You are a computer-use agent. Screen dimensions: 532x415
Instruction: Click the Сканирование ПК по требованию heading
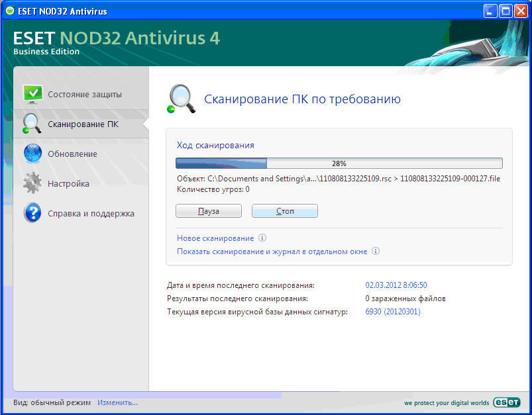click(302, 99)
